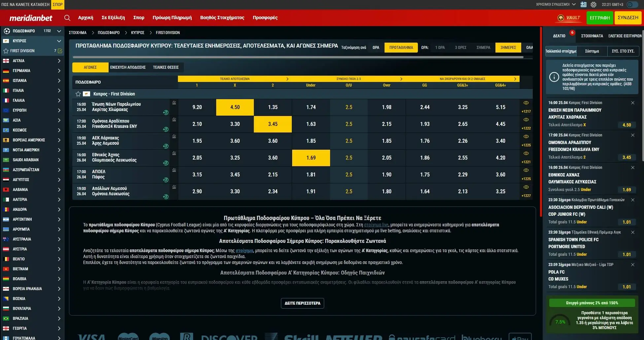Open +1227 more markets for Απόλλων Λεμεσού

pyautogui.click(x=526, y=196)
